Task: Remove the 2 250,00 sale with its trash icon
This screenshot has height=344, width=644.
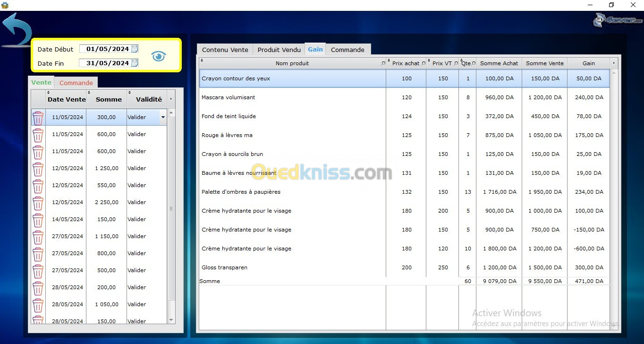Action: coord(38,203)
